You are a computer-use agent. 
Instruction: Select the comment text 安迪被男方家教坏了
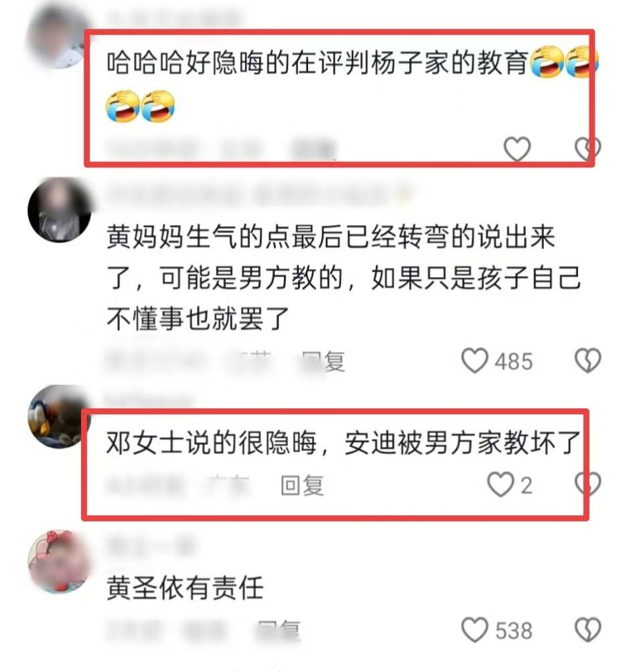463,442
